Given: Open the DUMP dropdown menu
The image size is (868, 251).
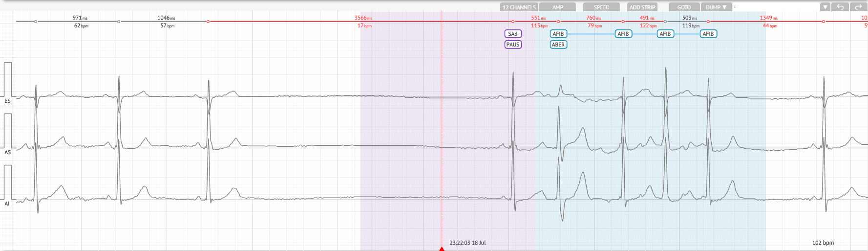Looking at the screenshot, I should (716, 7).
